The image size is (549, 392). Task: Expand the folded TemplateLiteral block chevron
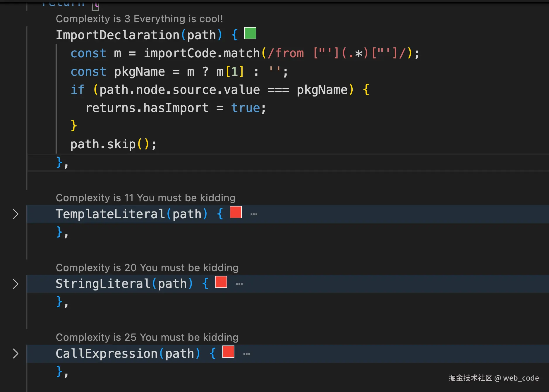(16, 214)
